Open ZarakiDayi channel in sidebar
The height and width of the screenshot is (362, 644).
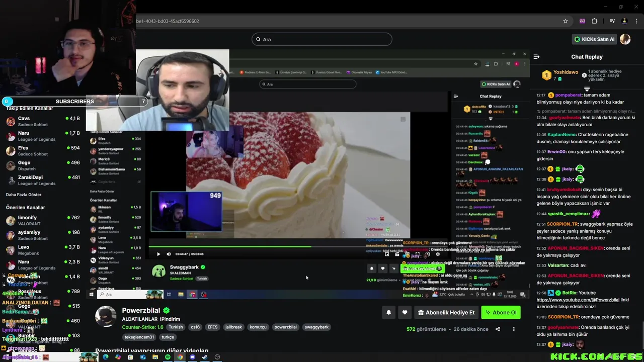(43, 180)
